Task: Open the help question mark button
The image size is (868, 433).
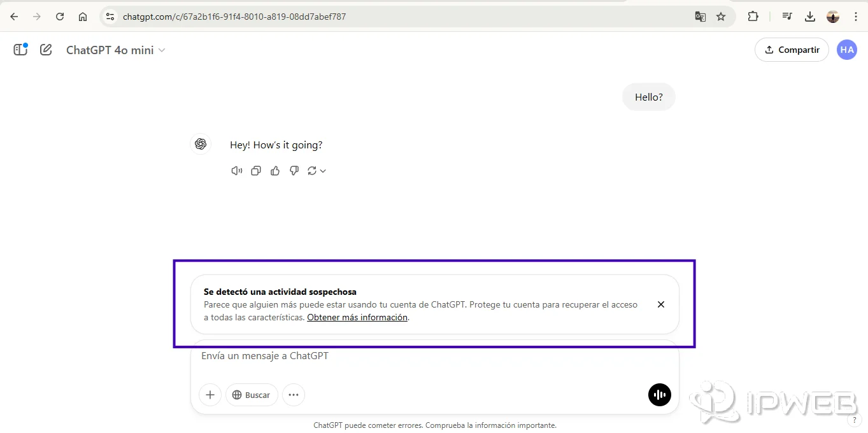Action: tap(855, 420)
